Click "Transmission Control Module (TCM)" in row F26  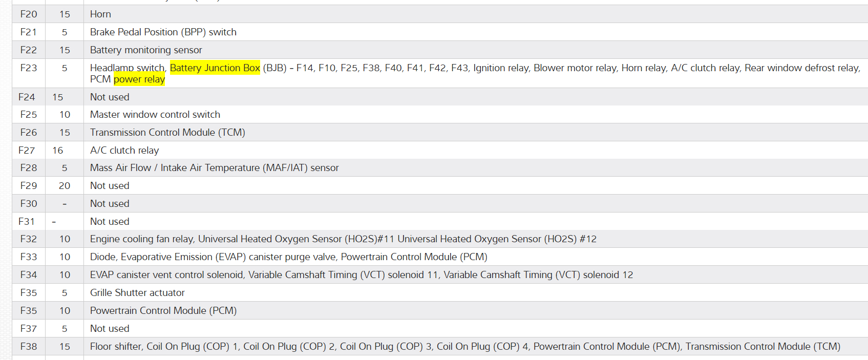(x=167, y=133)
